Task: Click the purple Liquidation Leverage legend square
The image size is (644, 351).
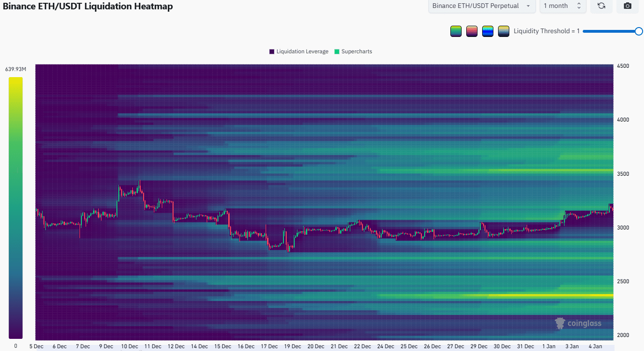Action: 272,51
